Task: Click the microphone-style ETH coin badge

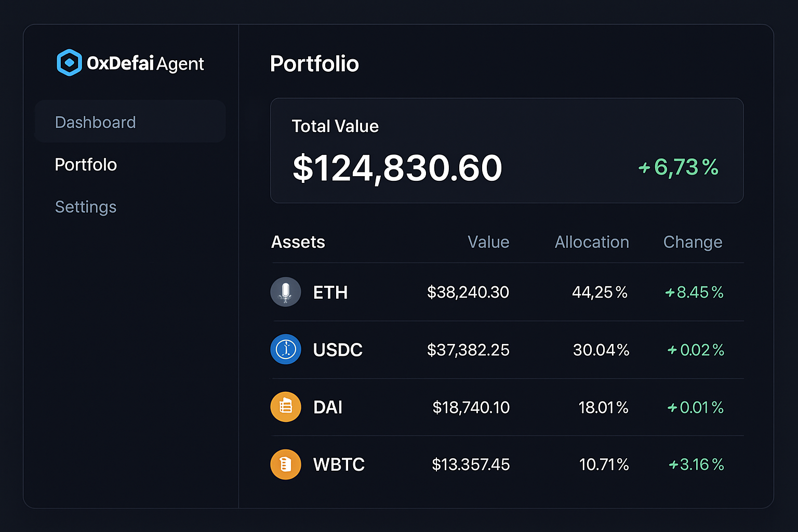Action: pyautogui.click(x=286, y=292)
